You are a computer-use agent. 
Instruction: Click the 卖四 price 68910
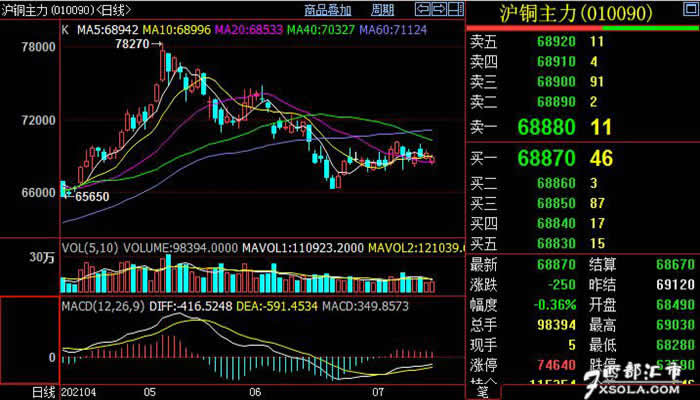click(556, 61)
